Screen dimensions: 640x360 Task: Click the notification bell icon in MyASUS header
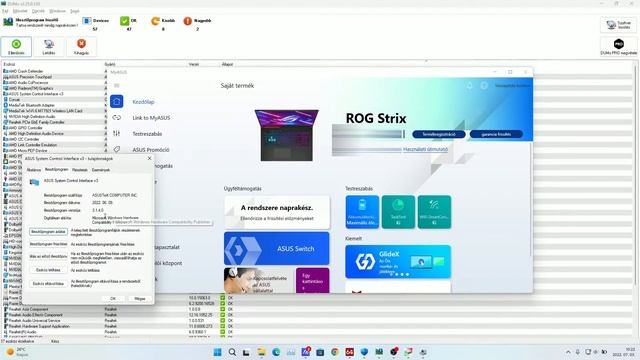pyautogui.click(x=470, y=85)
